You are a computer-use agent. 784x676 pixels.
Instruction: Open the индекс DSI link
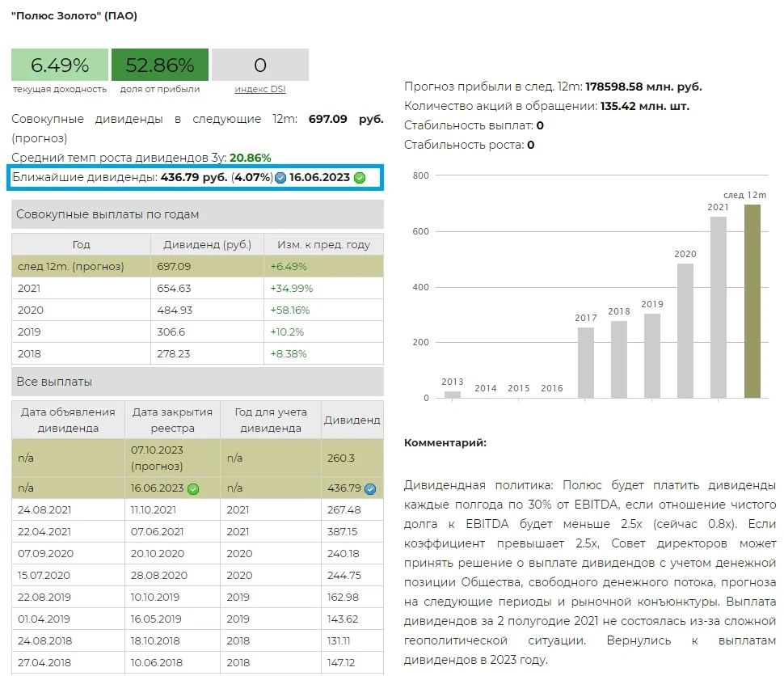click(259, 89)
